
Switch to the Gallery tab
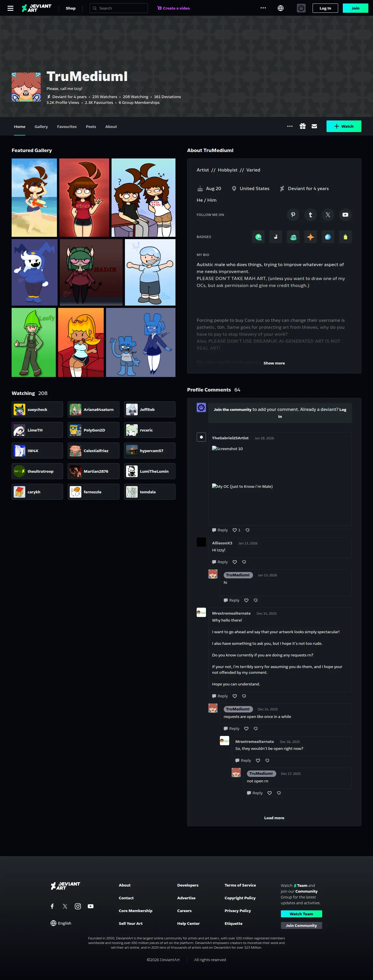pos(41,127)
